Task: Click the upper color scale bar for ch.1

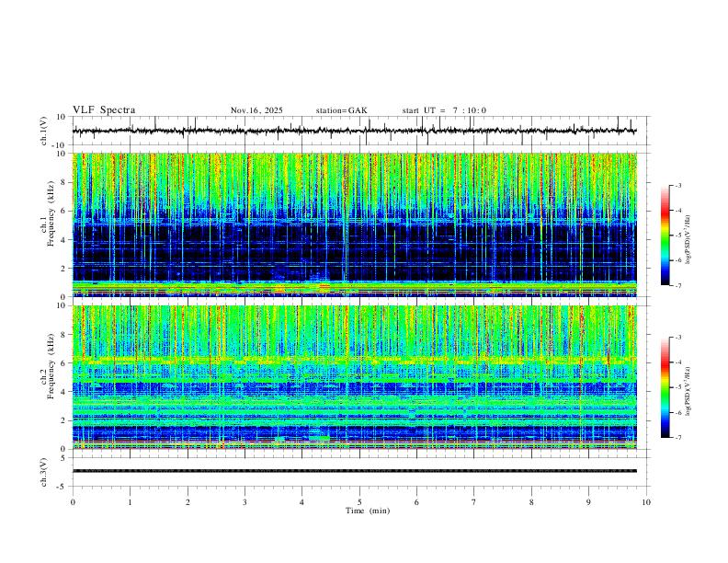Action: (665, 236)
